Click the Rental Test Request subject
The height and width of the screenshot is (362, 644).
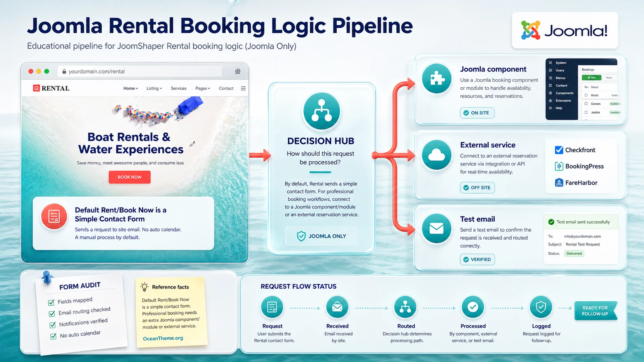tap(583, 244)
